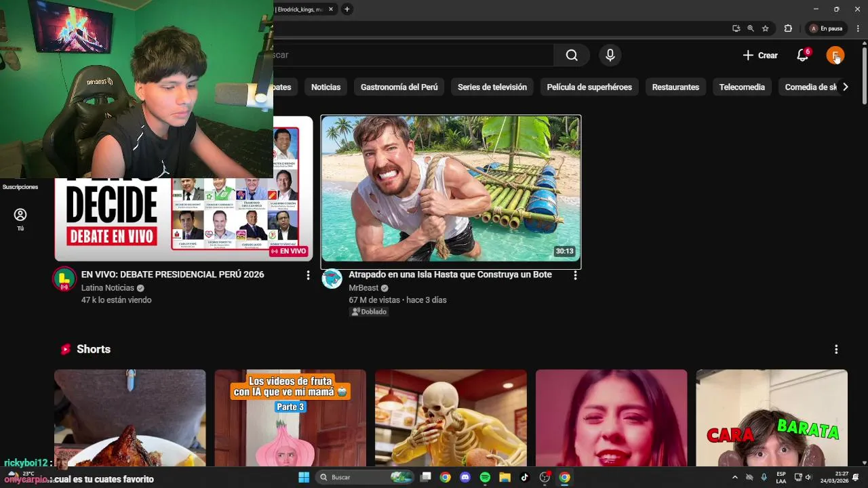
Task: Click the Shorts section logo icon
Action: (66, 349)
